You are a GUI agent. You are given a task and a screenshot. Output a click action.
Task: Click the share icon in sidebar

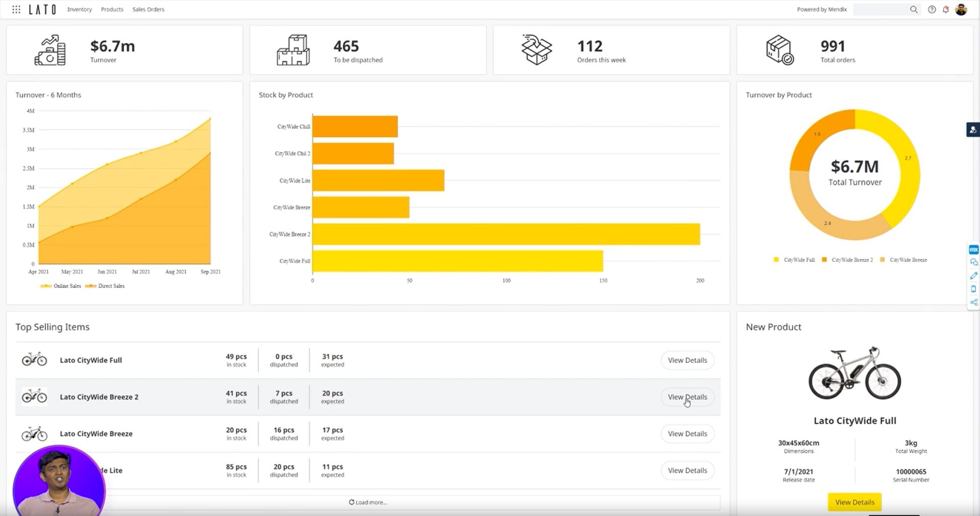[973, 302]
